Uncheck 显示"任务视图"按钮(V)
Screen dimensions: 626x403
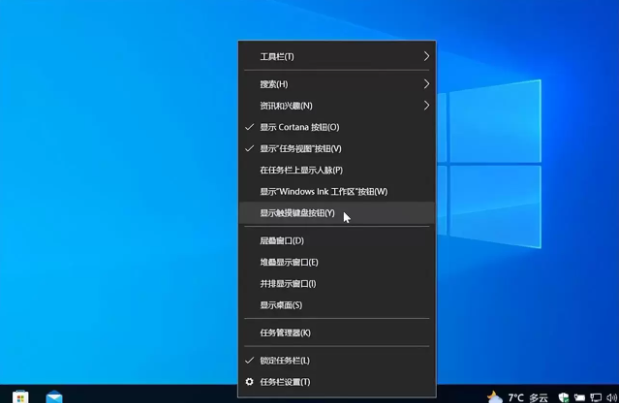click(337, 149)
